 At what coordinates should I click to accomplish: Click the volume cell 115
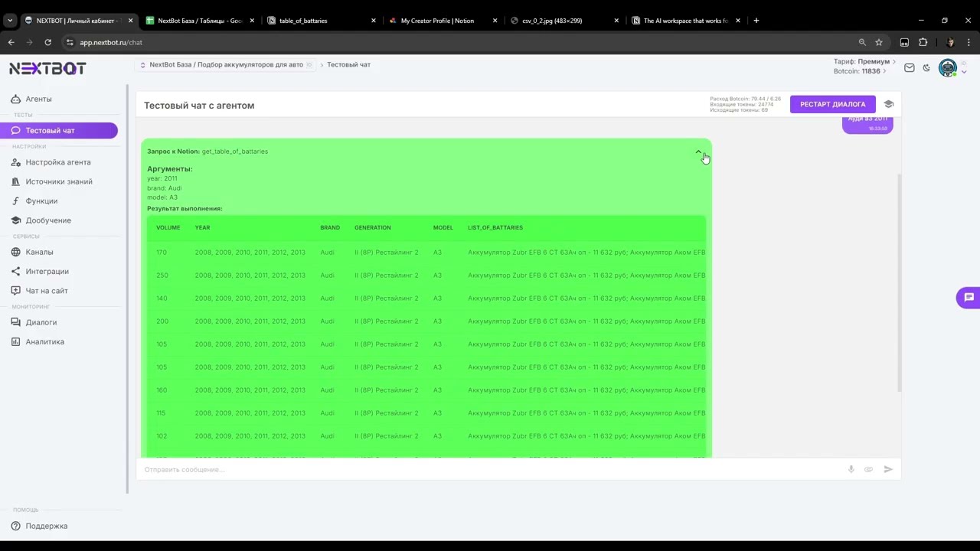(x=162, y=413)
